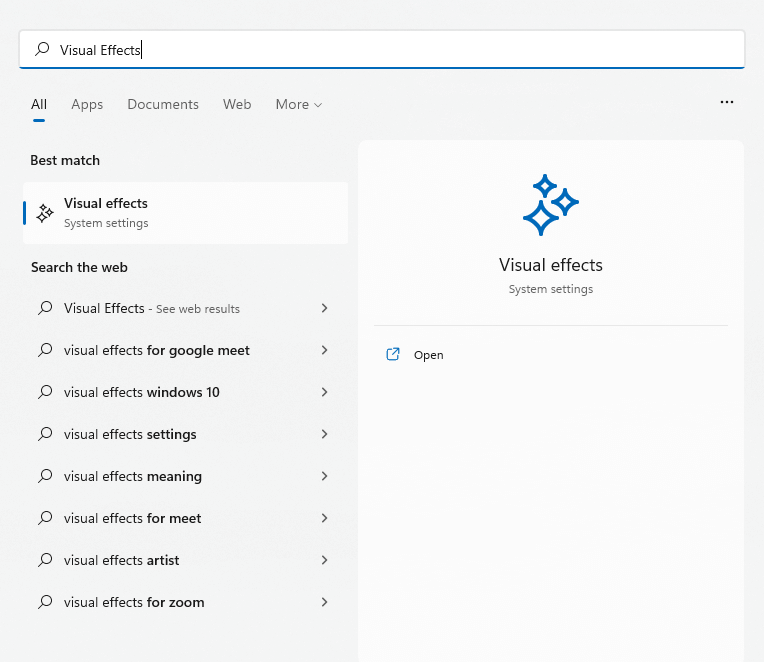Expand the More filter dropdown

click(x=299, y=104)
